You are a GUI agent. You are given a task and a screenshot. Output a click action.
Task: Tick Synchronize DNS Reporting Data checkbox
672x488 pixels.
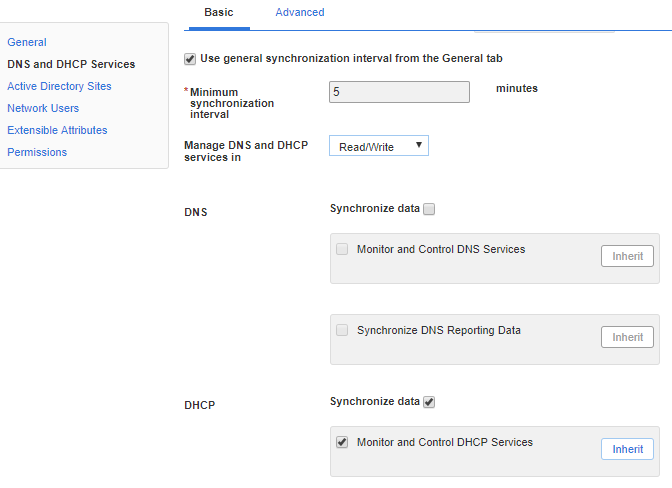point(343,330)
